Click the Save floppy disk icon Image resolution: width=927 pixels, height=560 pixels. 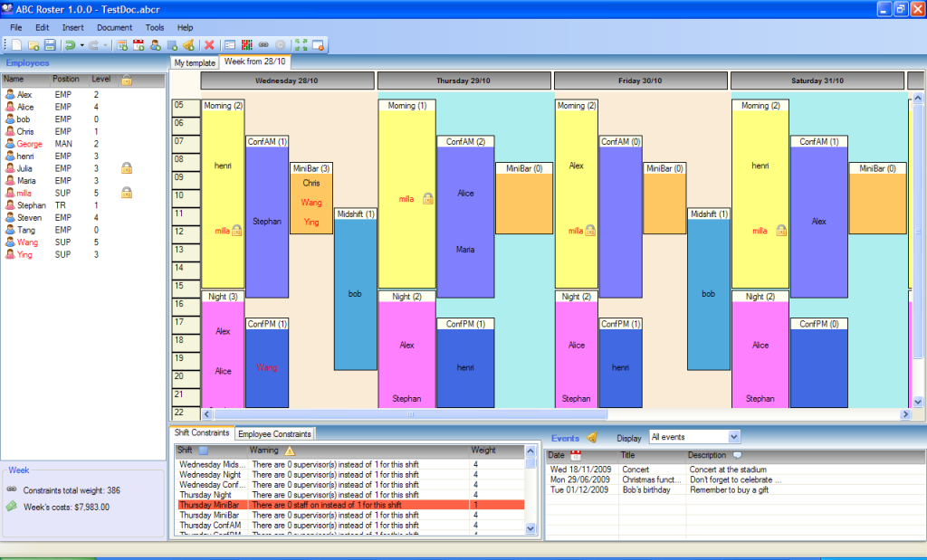(50, 44)
